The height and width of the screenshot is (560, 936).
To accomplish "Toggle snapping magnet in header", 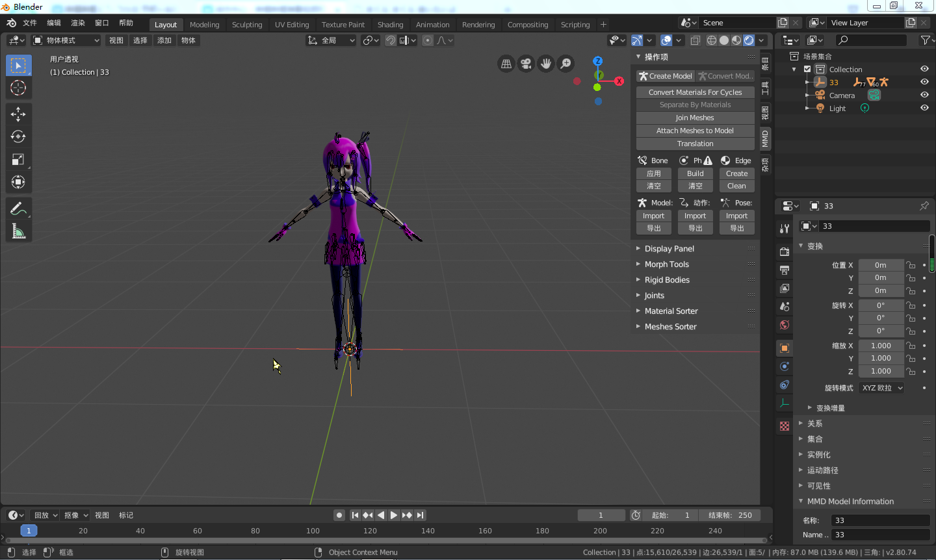I will click(x=391, y=40).
